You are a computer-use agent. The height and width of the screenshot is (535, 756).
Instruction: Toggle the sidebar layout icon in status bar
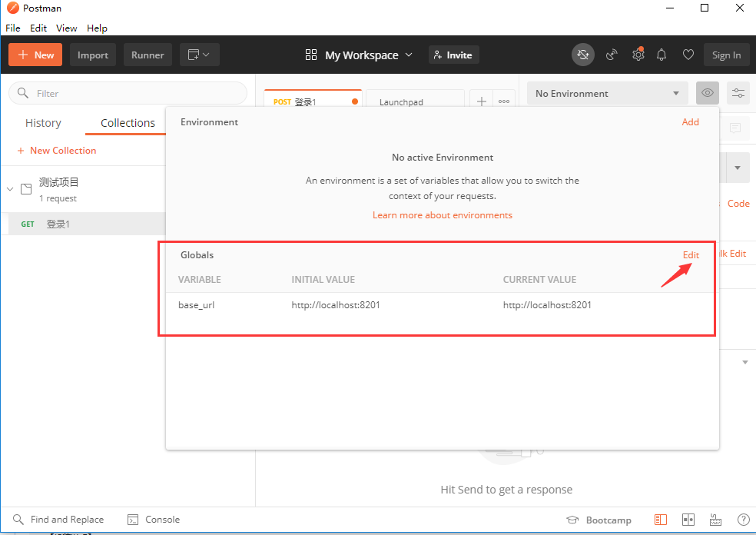(661, 520)
